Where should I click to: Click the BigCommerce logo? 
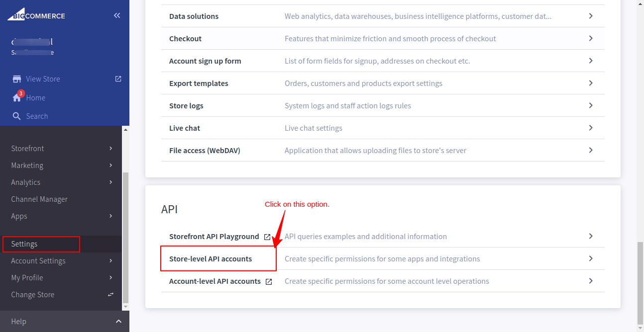36,14
